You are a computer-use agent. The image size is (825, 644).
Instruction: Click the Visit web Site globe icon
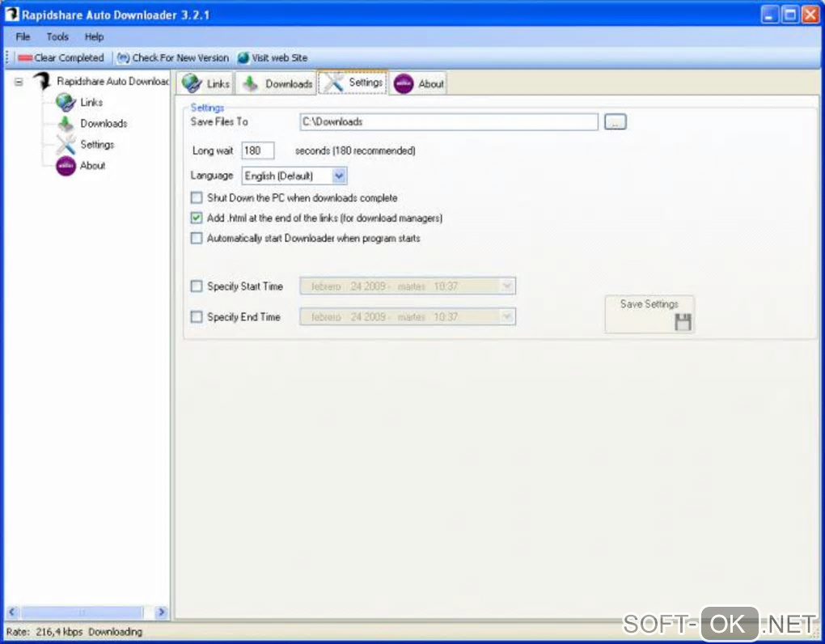pyautogui.click(x=243, y=58)
